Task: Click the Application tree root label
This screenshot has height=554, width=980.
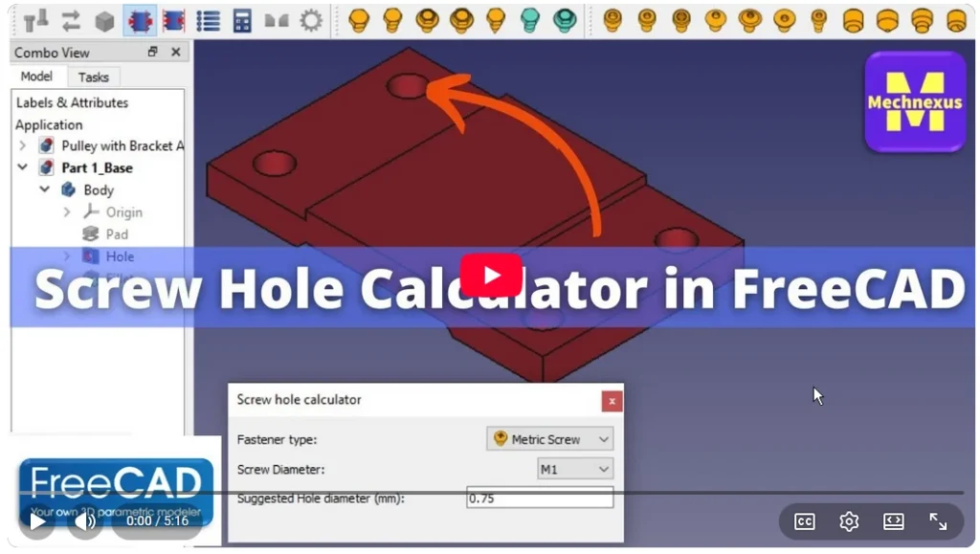Action: pos(49,124)
